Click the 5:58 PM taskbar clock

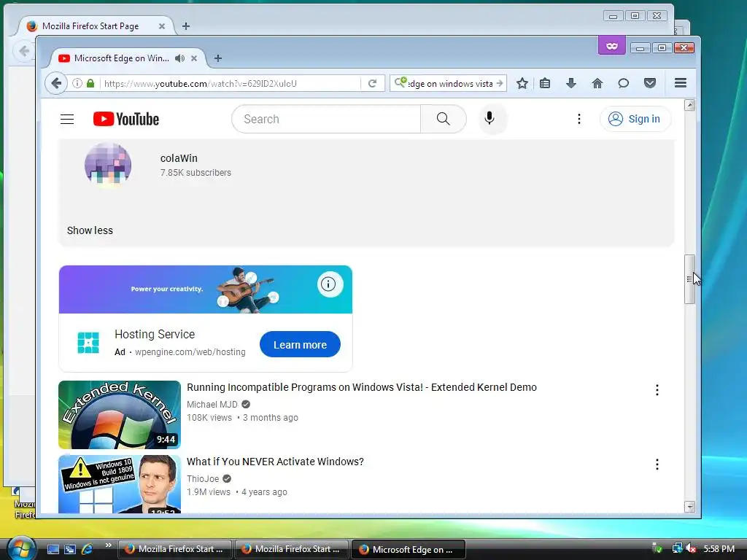coord(719,549)
